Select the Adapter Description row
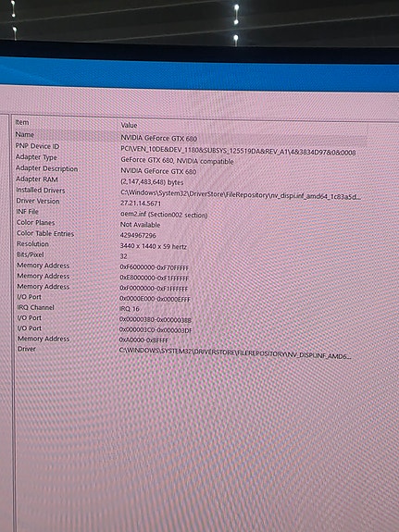The height and width of the screenshot is (532, 399). pos(190,169)
